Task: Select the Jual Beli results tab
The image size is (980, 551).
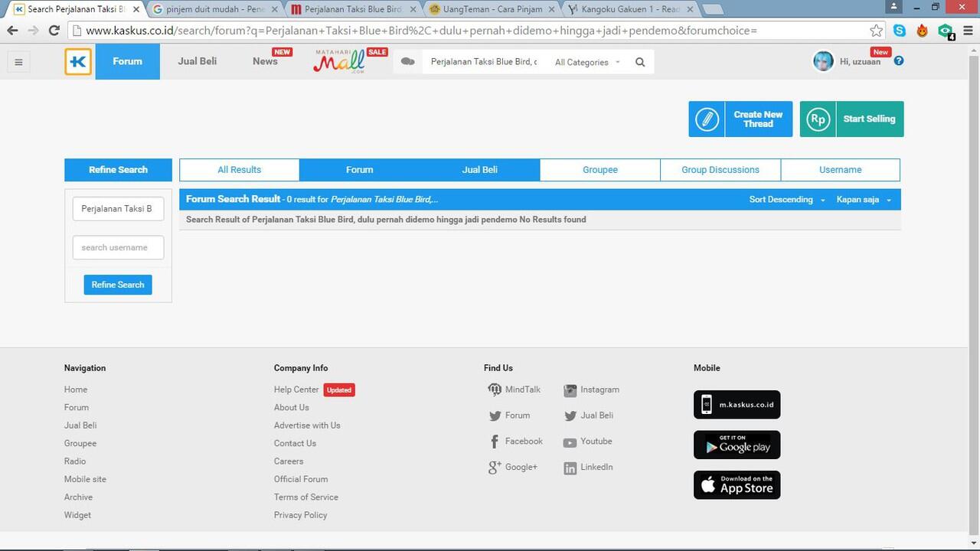Action: (480, 170)
